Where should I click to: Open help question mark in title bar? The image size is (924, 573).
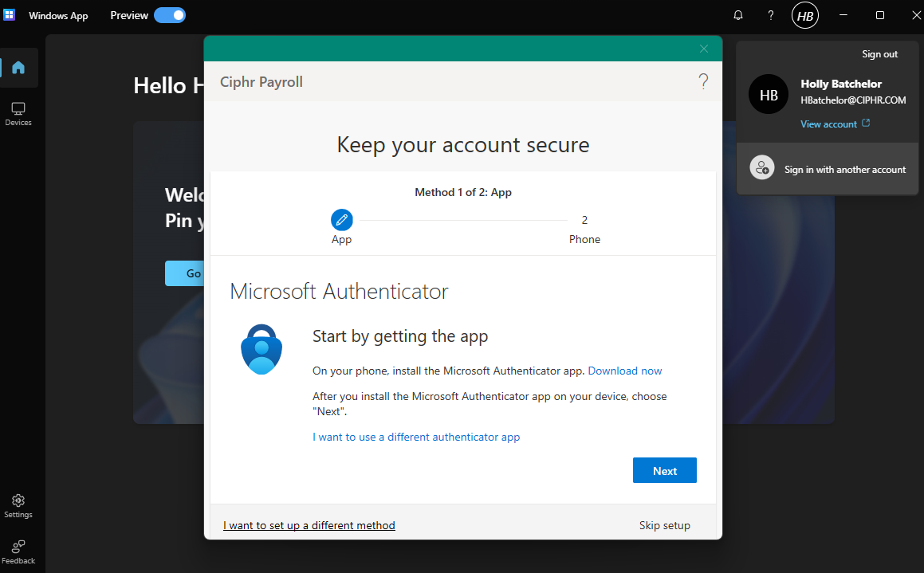click(770, 15)
